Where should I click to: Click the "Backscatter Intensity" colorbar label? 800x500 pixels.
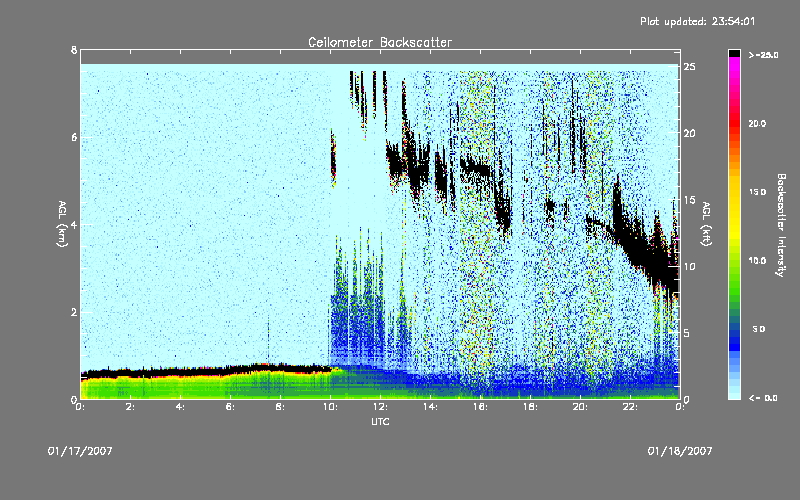pos(780,225)
